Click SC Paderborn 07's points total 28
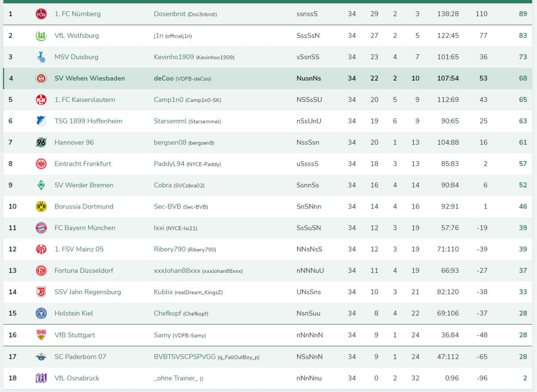The width and height of the screenshot is (537, 392). 523,357
